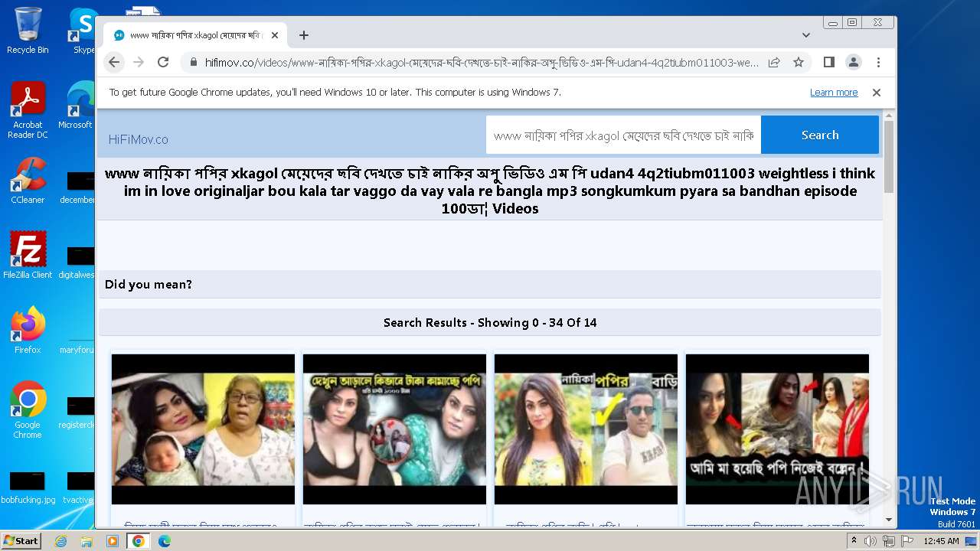Open the taskbar file explorer folder
Screen dimensions: 980x551
(87, 541)
